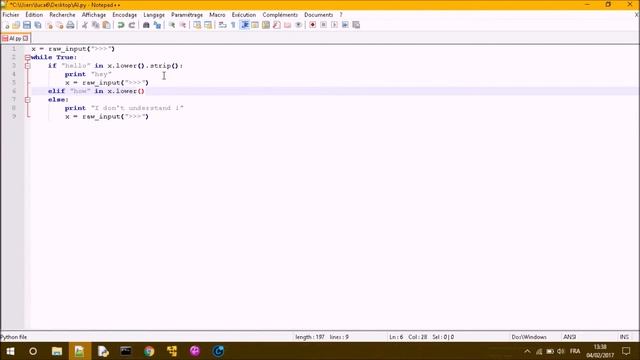This screenshot has height=360, width=640.
Task: Cut selection with the scissors icon
Action: click(x=85, y=25)
